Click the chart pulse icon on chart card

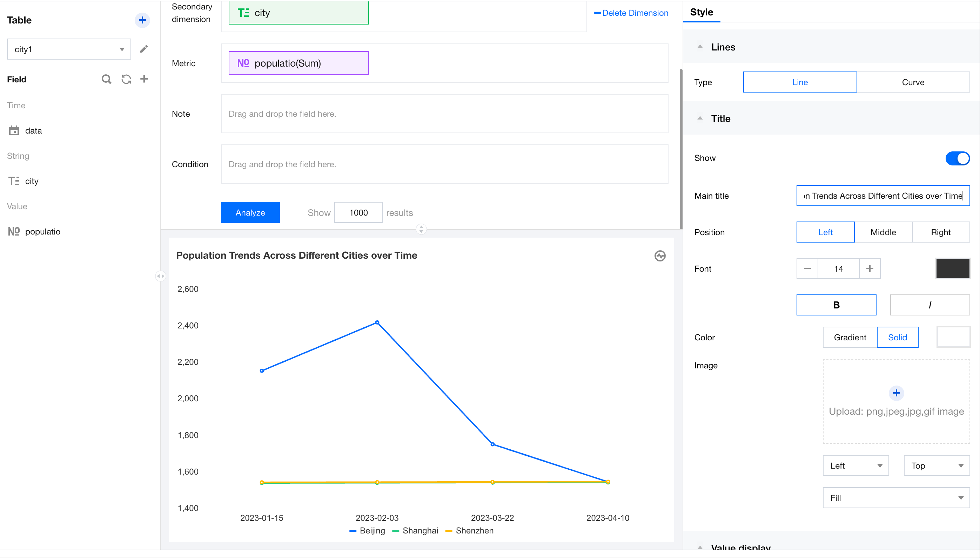coord(659,256)
